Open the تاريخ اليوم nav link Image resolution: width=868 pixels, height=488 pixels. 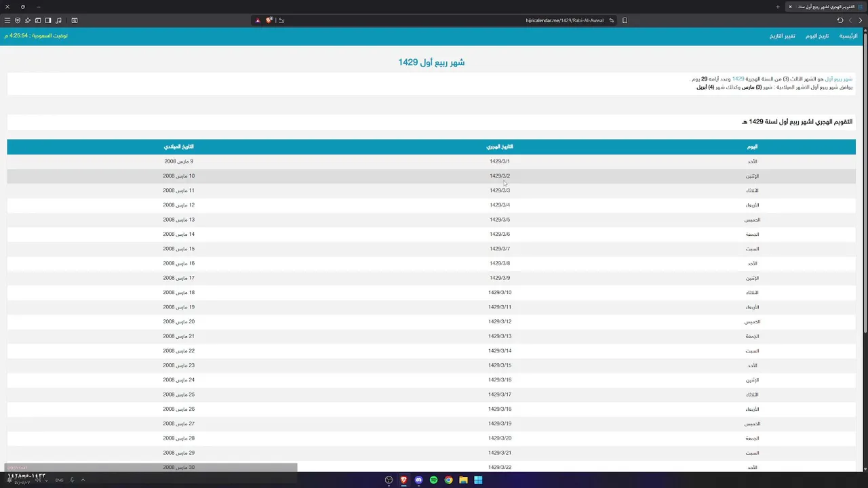coord(817,36)
